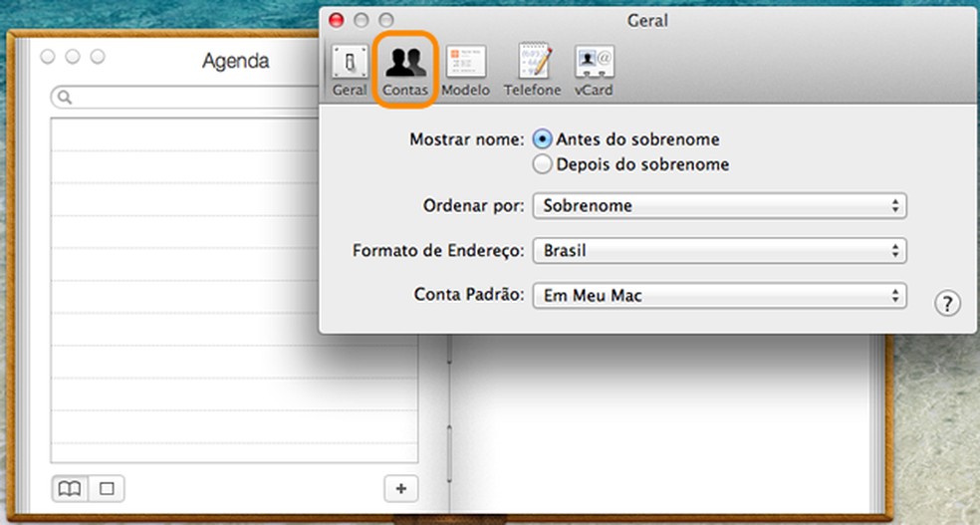This screenshot has width=980, height=525.
Task: Select Antes do sobrenome radio button
Action: pos(542,138)
